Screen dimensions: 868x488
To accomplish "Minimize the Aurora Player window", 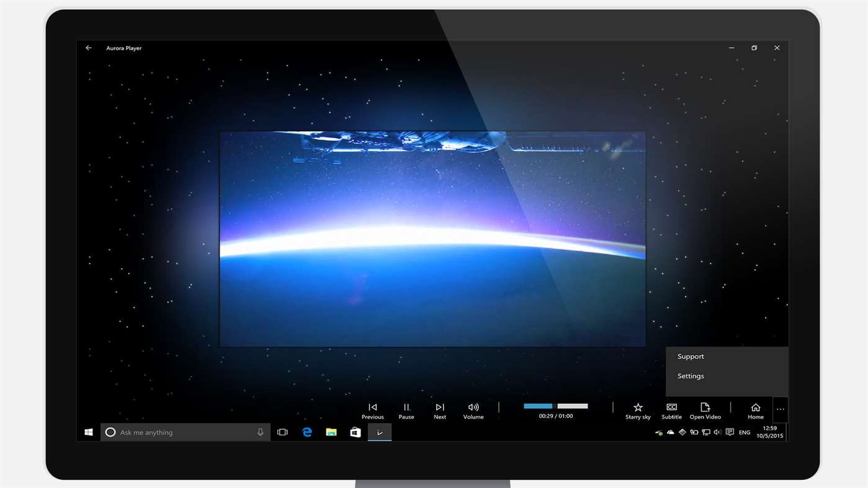I will (732, 48).
